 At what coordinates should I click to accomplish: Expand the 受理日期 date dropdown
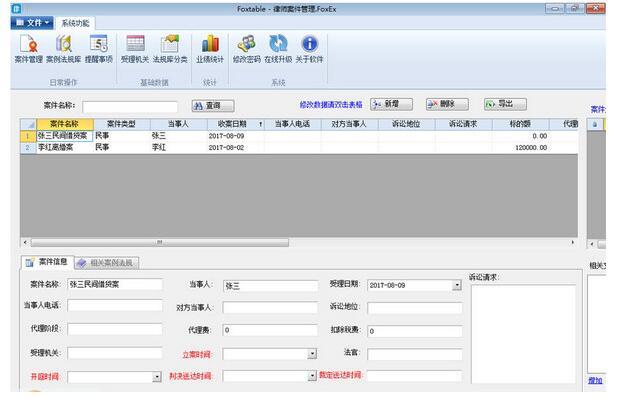point(457,285)
